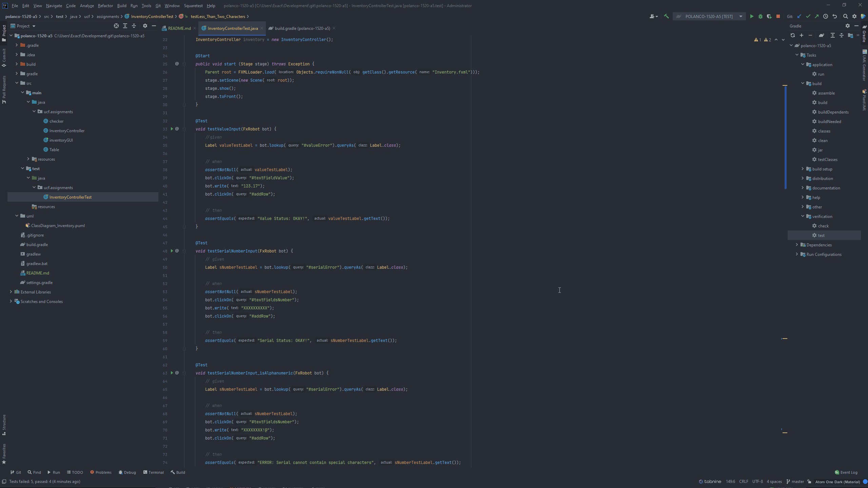Run testValueInput via its gutter icon
Viewport: 868px width, 488px height.
pos(172,129)
